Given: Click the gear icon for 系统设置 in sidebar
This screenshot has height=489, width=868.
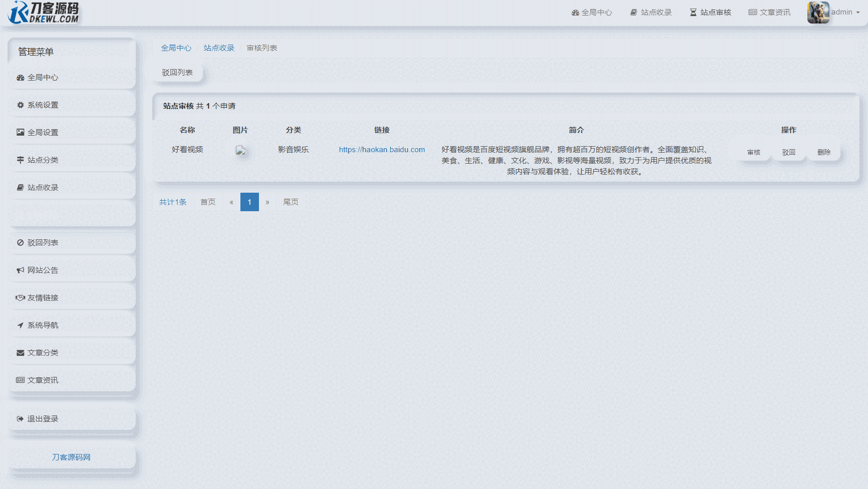Looking at the screenshot, I should click(x=21, y=105).
